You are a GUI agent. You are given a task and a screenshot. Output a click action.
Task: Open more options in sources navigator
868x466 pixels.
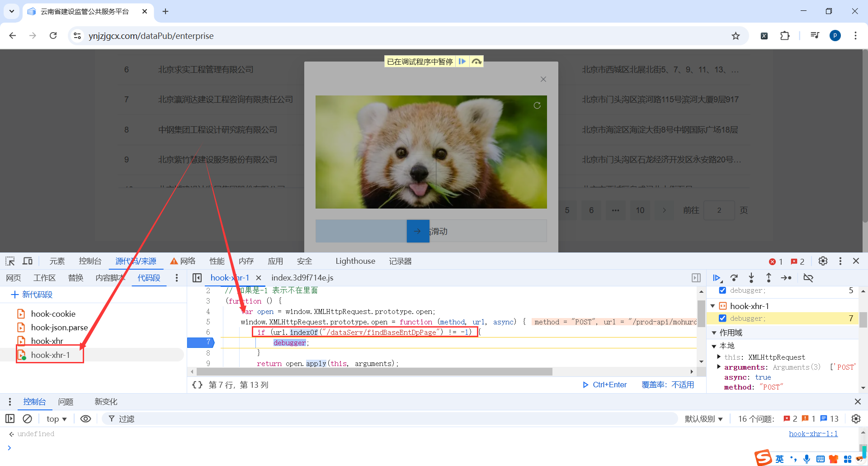(x=177, y=278)
